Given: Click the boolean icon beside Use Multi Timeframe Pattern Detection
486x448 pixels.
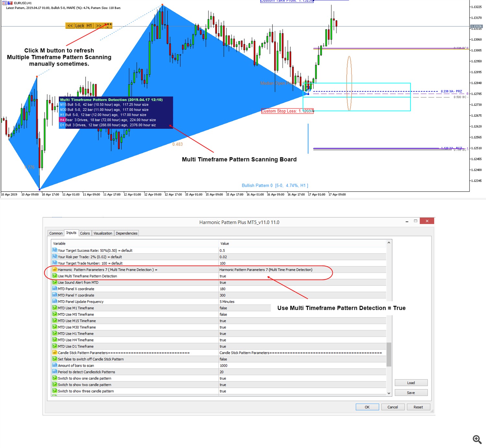Looking at the screenshot, I should point(55,276).
